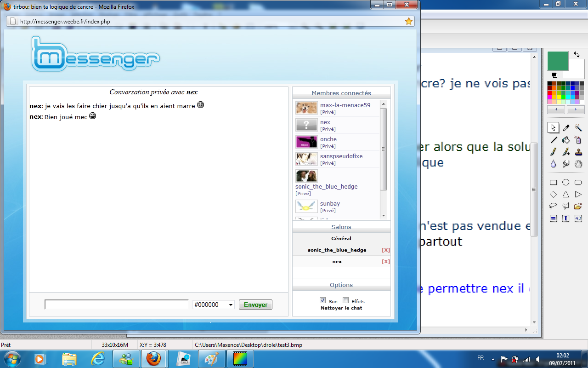Click Privé link under onche

tap(328, 146)
